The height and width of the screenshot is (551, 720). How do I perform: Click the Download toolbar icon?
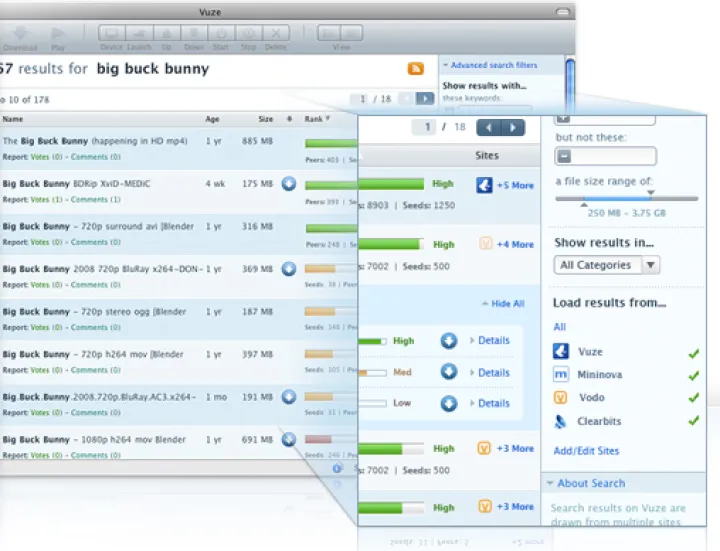tap(19, 35)
